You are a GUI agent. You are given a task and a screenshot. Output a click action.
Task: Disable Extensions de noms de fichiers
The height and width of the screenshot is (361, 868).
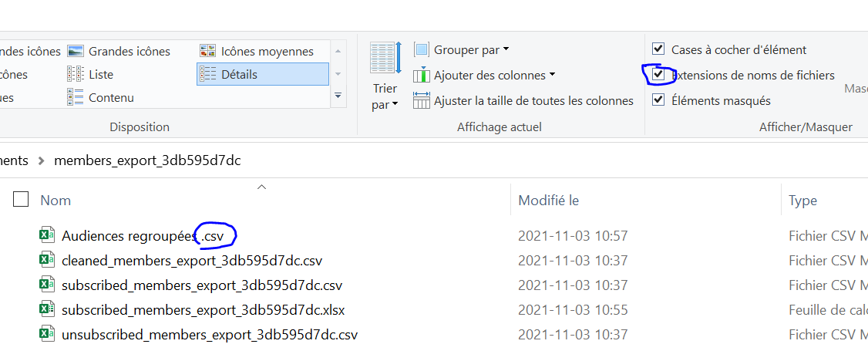coord(658,76)
